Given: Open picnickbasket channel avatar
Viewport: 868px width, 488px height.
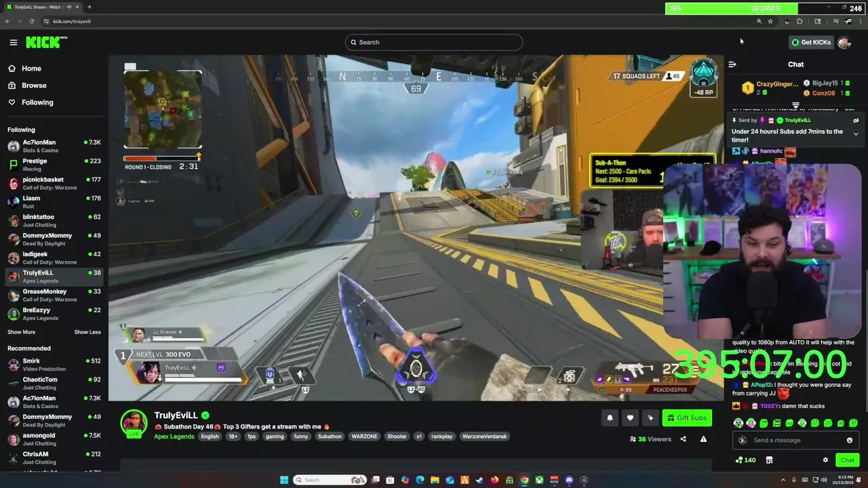Looking at the screenshot, I should pos(13,184).
